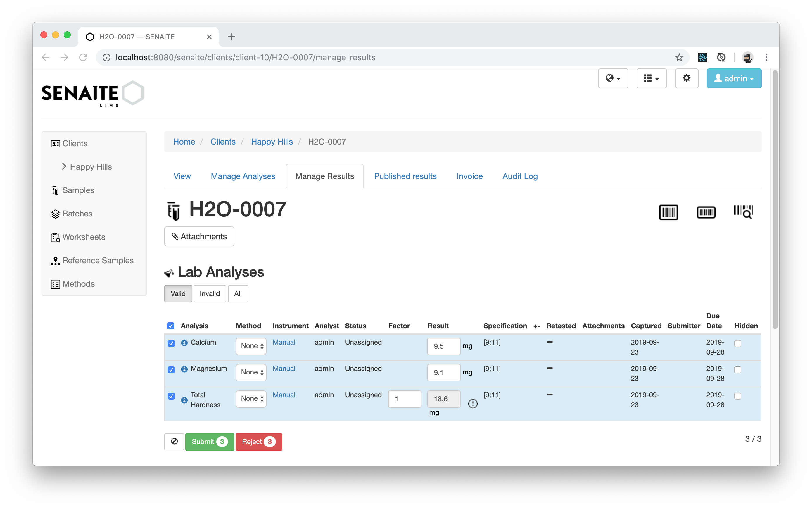Click the Total Hardness factor field

(405, 399)
